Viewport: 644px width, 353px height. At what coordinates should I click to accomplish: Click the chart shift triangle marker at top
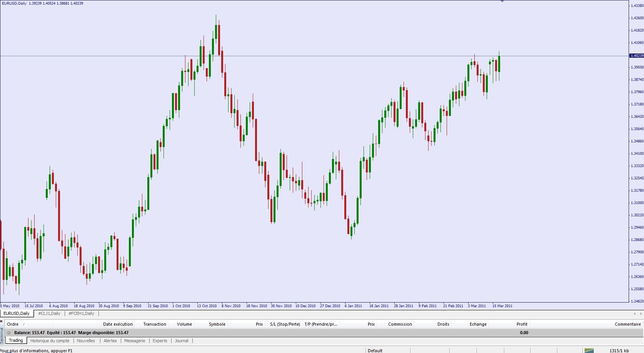click(502, 1)
